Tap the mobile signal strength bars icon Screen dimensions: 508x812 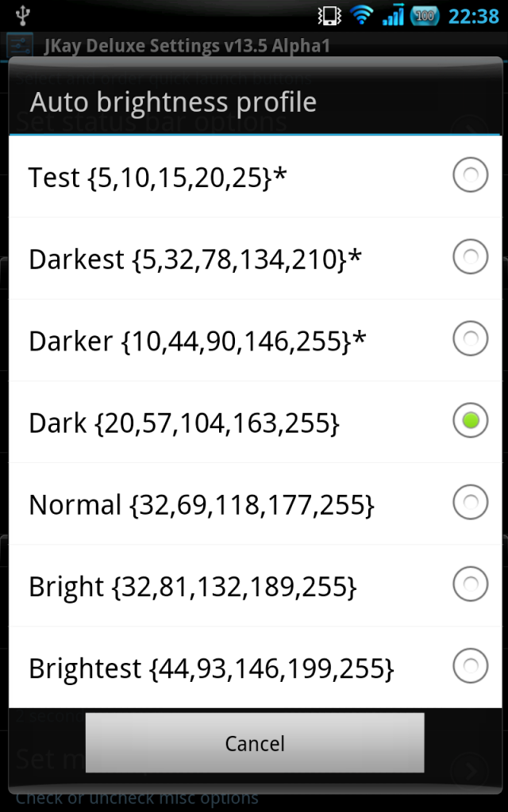(x=393, y=16)
